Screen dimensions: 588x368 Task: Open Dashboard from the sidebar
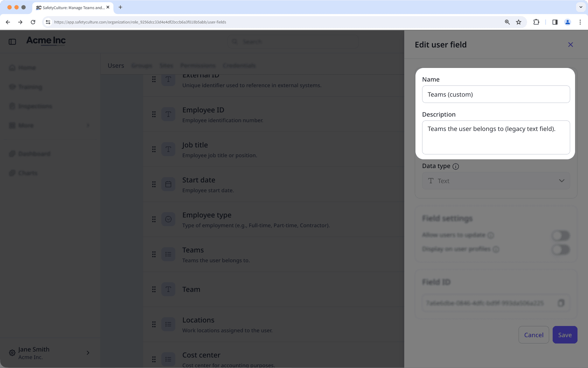coord(34,154)
